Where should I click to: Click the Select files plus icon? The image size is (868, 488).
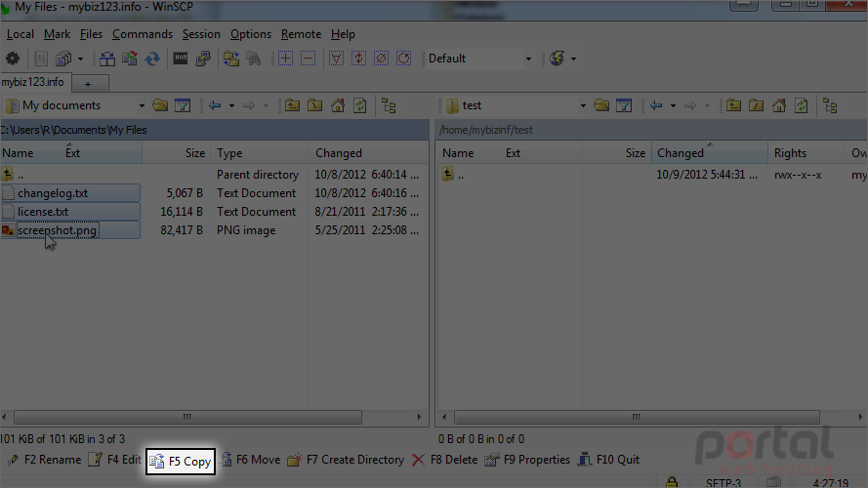pos(286,59)
